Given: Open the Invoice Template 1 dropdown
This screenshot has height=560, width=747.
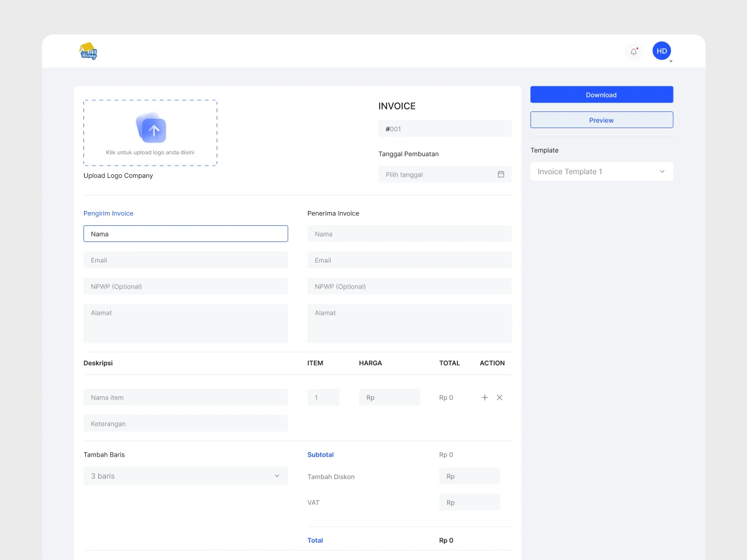Looking at the screenshot, I should tap(601, 171).
